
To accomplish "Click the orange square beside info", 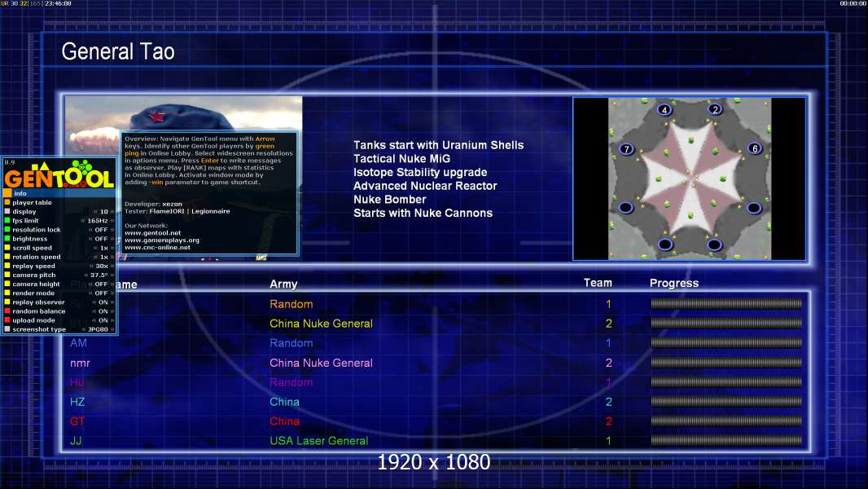I will (x=7, y=193).
